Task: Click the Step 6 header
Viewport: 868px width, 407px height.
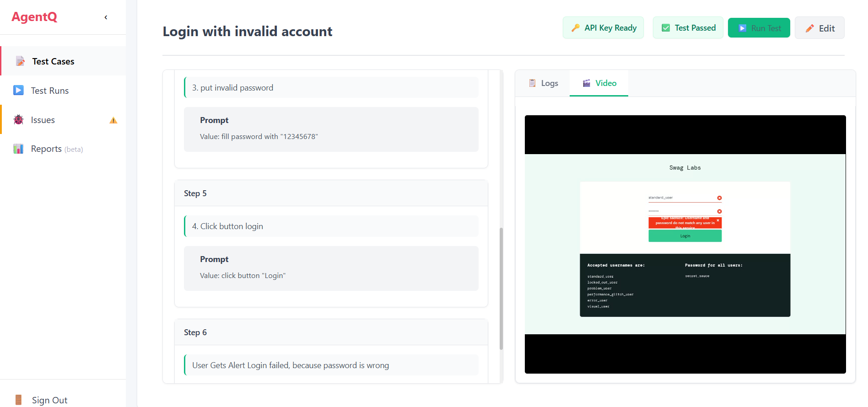Action: click(331, 332)
